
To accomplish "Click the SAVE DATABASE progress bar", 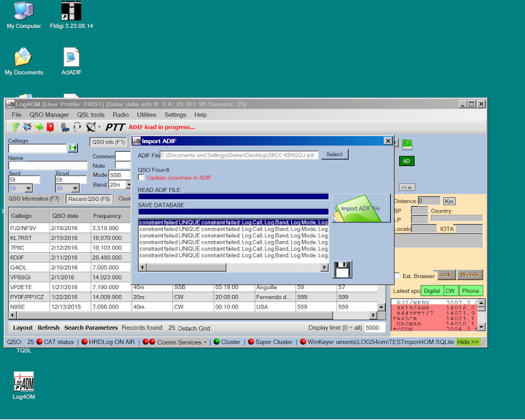I will point(233,212).
